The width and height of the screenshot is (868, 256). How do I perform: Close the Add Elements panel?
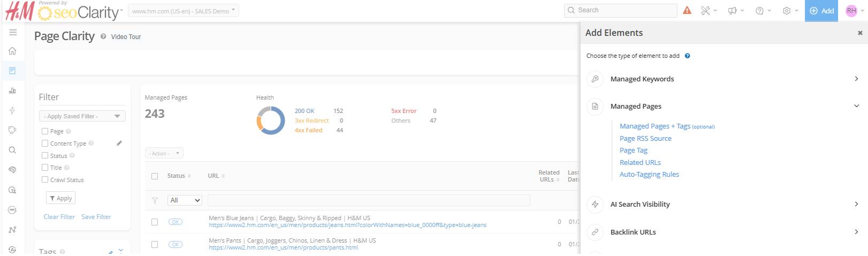pos(860,33)
